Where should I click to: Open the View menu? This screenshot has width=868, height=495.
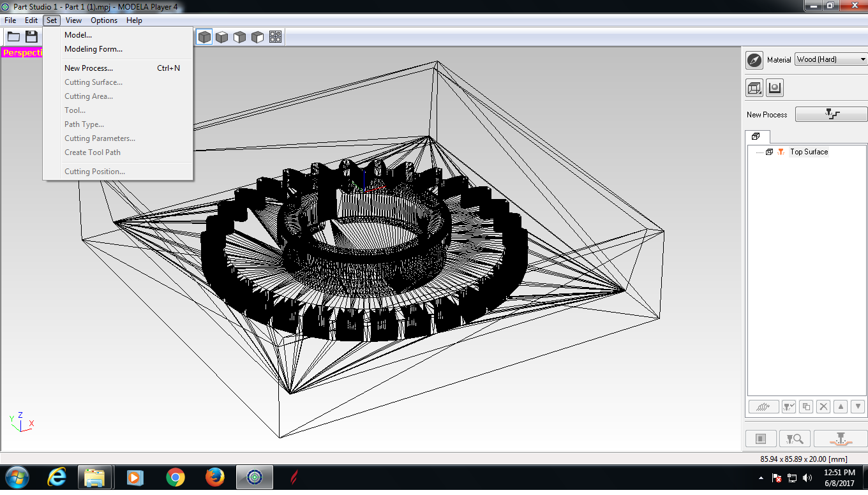73,20
